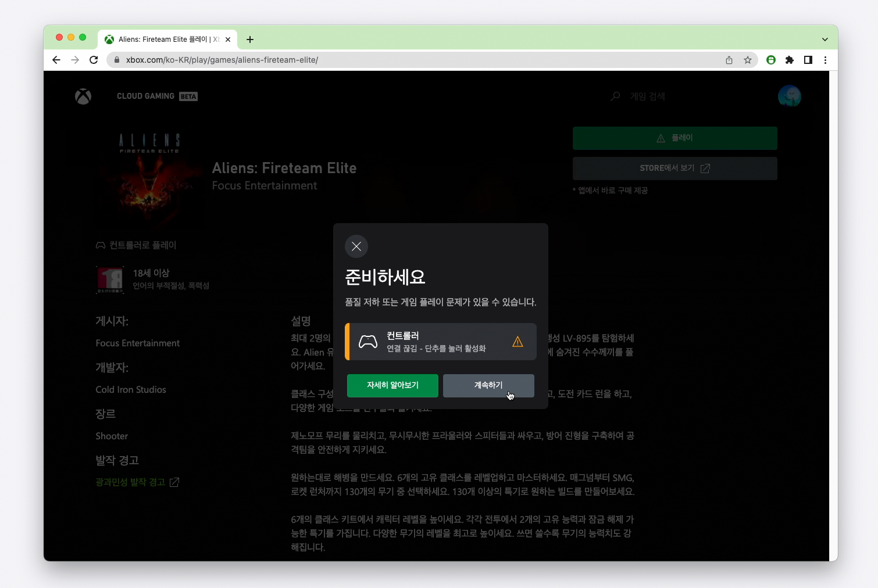Click the controller warning triangle icon

coord(517,342)
